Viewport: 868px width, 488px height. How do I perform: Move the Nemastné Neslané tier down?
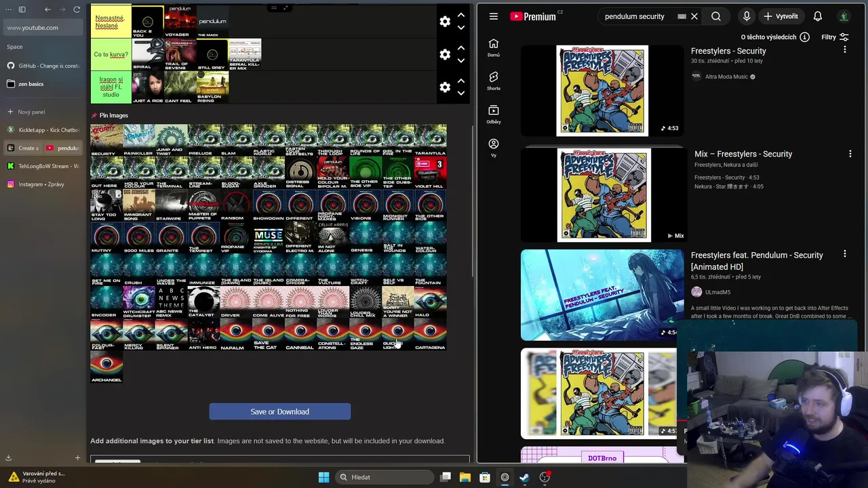(461, 28)
